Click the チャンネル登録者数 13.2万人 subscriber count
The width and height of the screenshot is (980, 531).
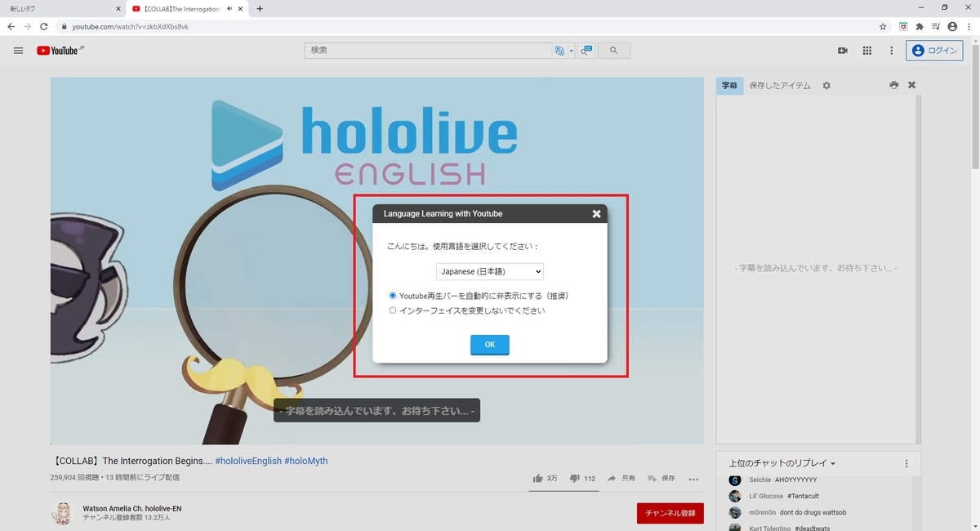pyautogui.click(x=127, y=518)
